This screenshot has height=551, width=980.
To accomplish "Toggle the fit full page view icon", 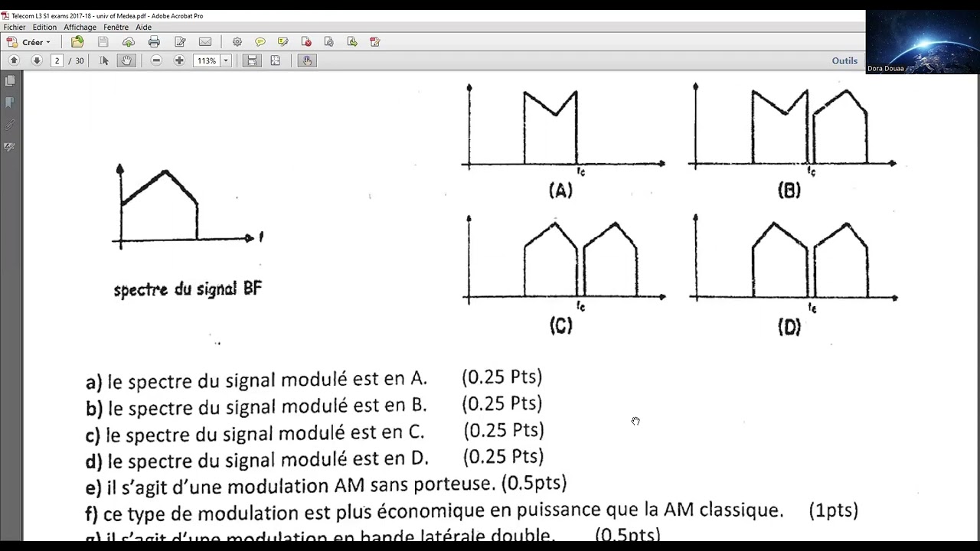I will point(276,60).
